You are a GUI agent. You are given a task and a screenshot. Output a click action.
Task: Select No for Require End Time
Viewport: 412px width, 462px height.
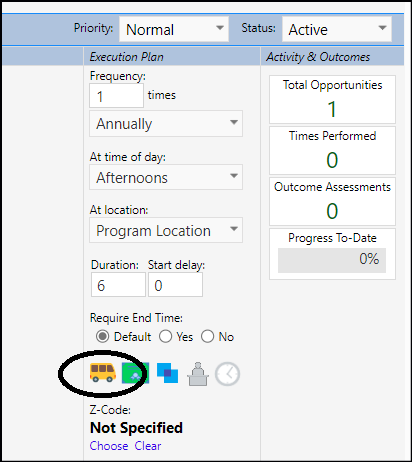click(207, 336)
